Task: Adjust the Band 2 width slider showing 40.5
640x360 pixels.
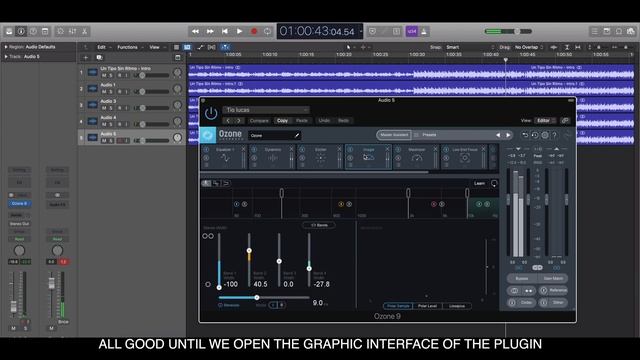Action: (x=249, y=251)
